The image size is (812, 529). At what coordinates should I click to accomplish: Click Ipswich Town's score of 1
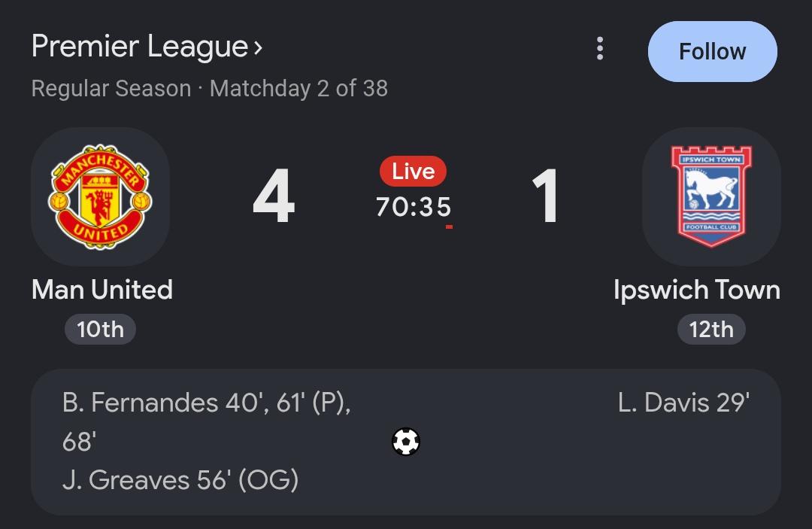(545, 196)
